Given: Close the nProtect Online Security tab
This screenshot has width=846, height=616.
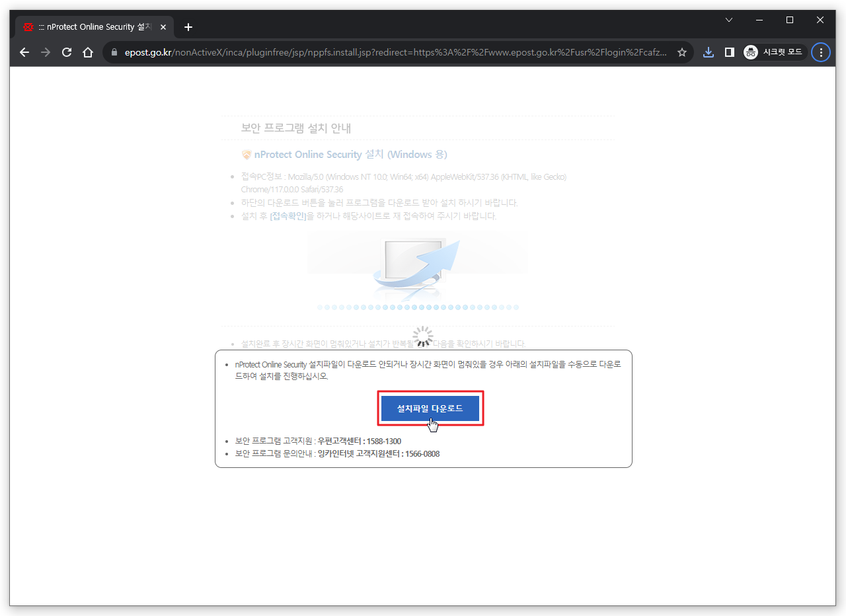Looking at the screenshot, I should coord(163,27).
